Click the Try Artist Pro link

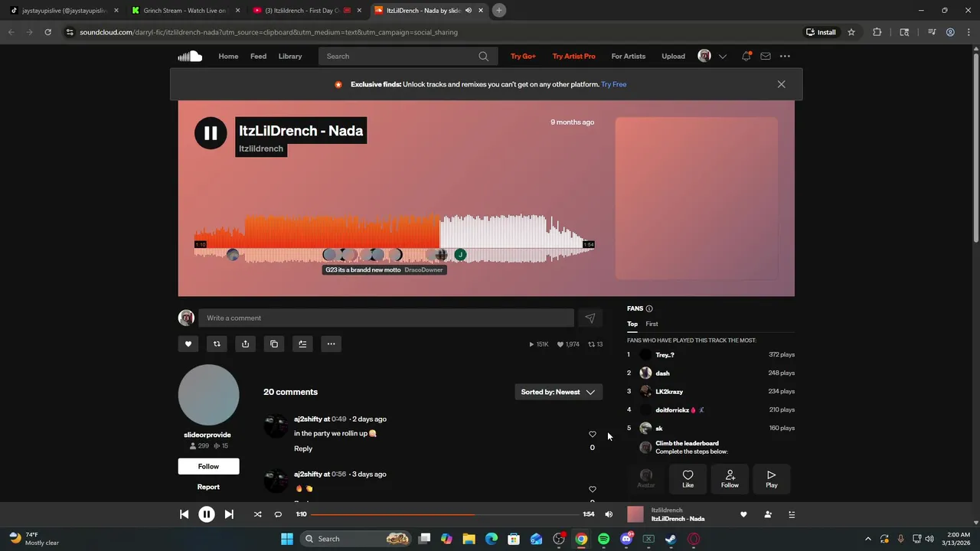[573, 56]
